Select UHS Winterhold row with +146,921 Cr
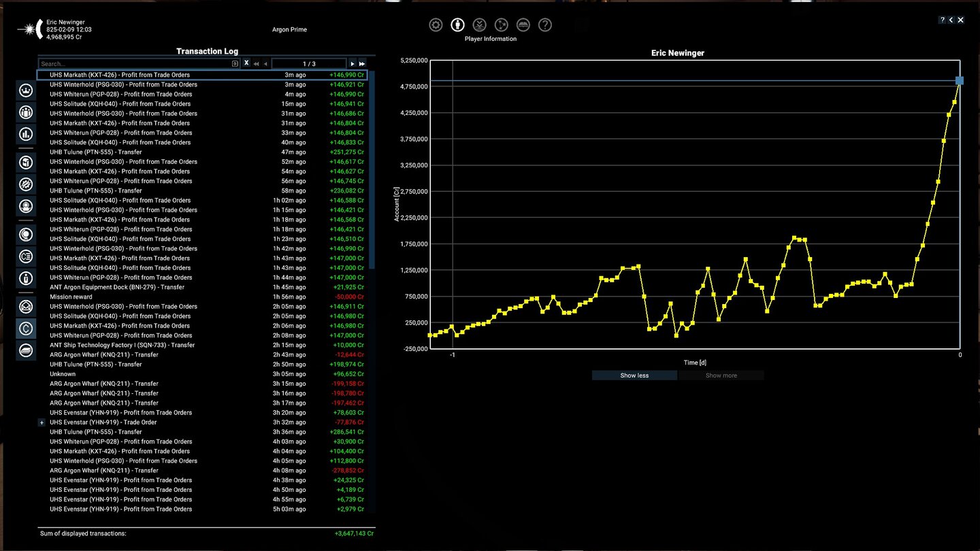Viewport: 980px width, 551px height. click(x=202, y=84)
